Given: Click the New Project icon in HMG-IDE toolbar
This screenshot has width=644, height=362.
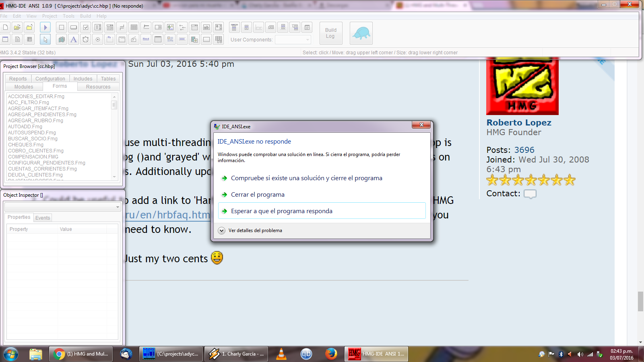Looking at the screenshot, I should (x=5, y=27).
